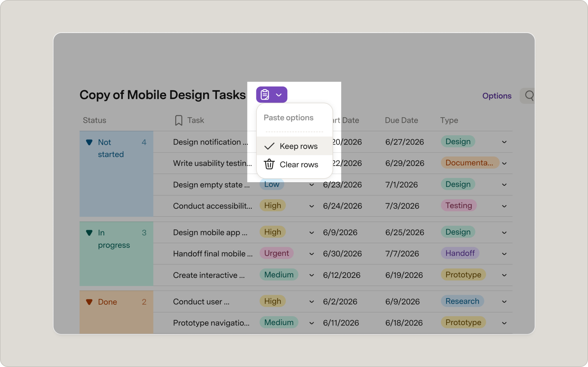Image resolution: width=588 pixels, height=367 pixels.
Task: Click the checkmark beside Keep rows
Action: click(269, 146)
